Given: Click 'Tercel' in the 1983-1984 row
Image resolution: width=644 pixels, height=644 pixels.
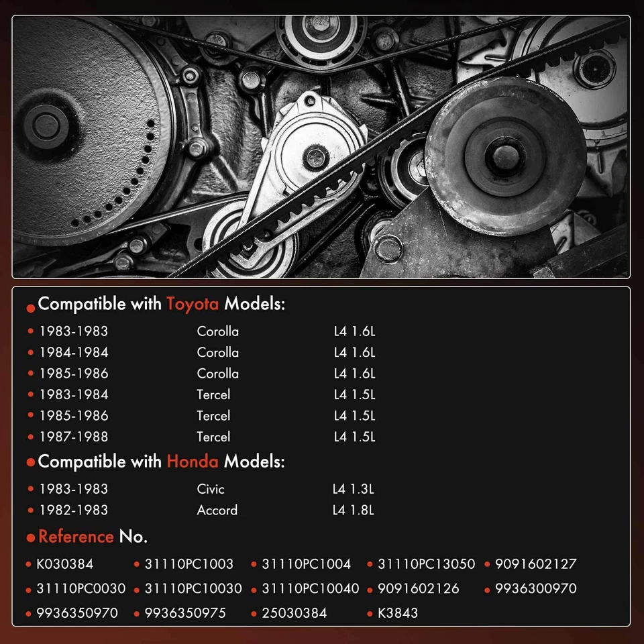Looking at the screenshot, I should point(213,394).
